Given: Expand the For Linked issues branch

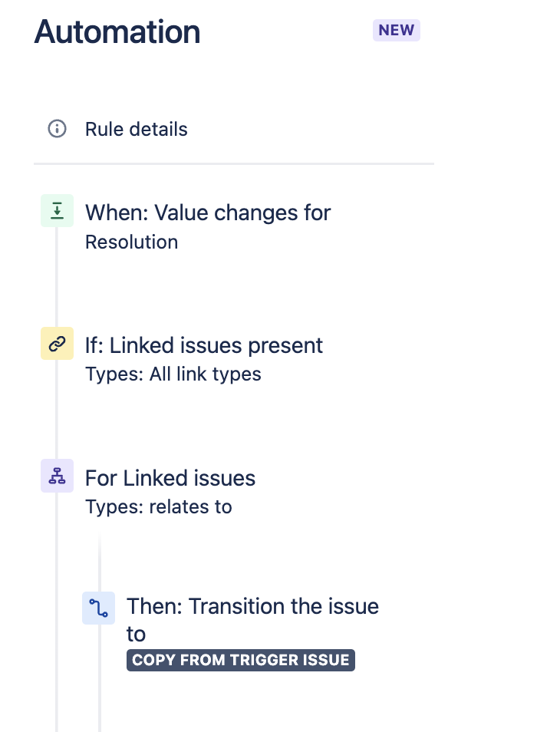Looking at the screenshot, I should pos(170,478).
